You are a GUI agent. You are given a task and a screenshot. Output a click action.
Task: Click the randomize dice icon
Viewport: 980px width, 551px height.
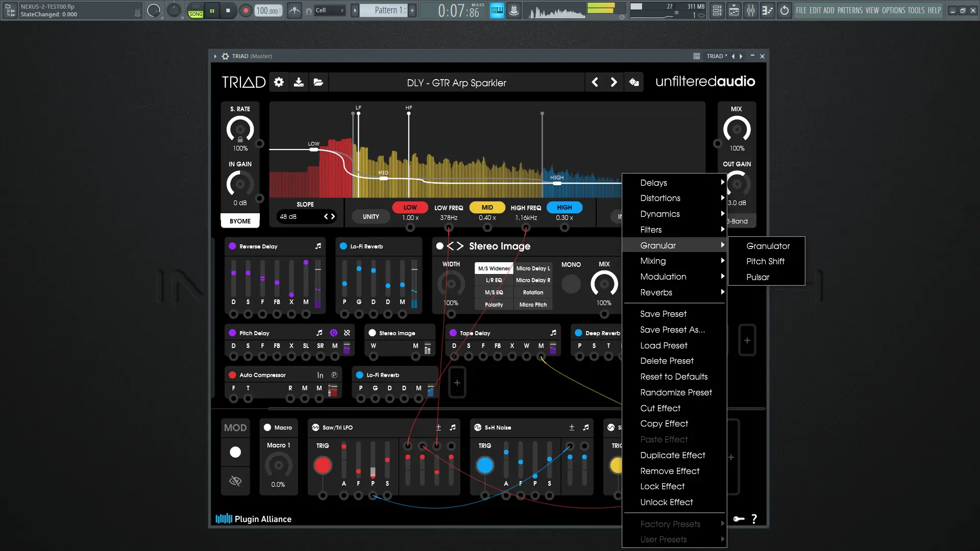[x=634, y=82]
